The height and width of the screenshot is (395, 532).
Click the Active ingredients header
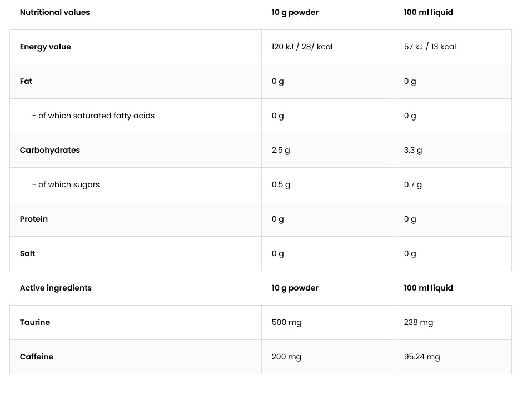[x=56, y=288]
